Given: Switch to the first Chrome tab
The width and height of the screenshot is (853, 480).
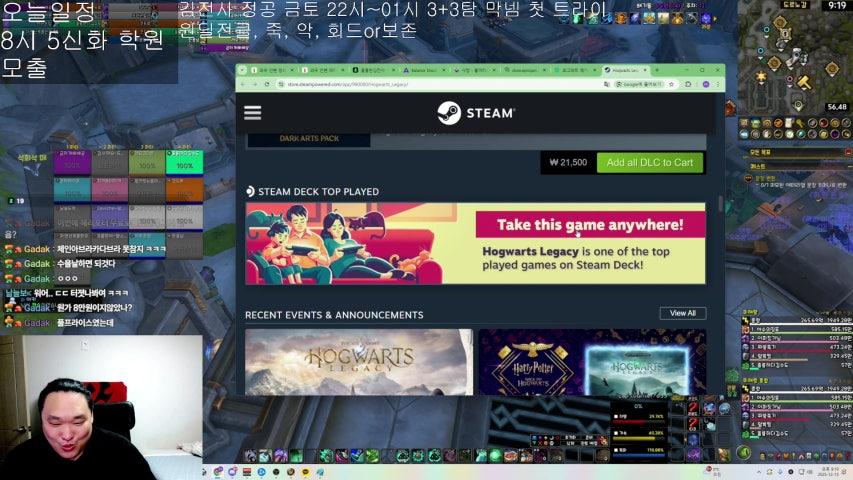Looking at the screenshot, I should [x=272, y=70].
